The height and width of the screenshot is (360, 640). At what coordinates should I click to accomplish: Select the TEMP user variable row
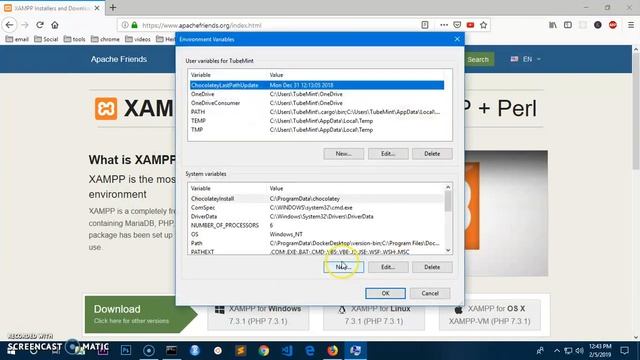tap(317, 121)
